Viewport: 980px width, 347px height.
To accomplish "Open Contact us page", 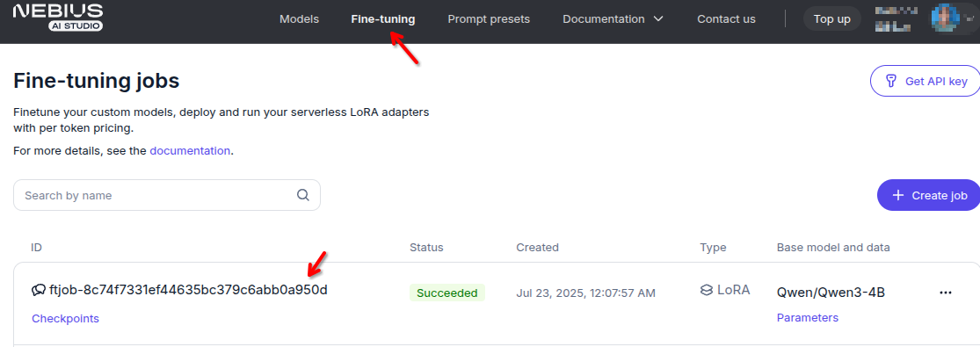I will pos(726,18).
